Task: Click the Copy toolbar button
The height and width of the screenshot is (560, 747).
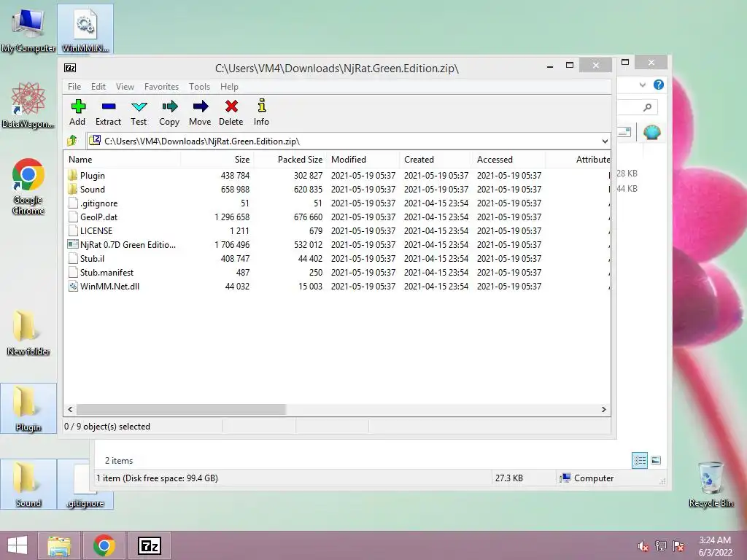Action: 169,113
